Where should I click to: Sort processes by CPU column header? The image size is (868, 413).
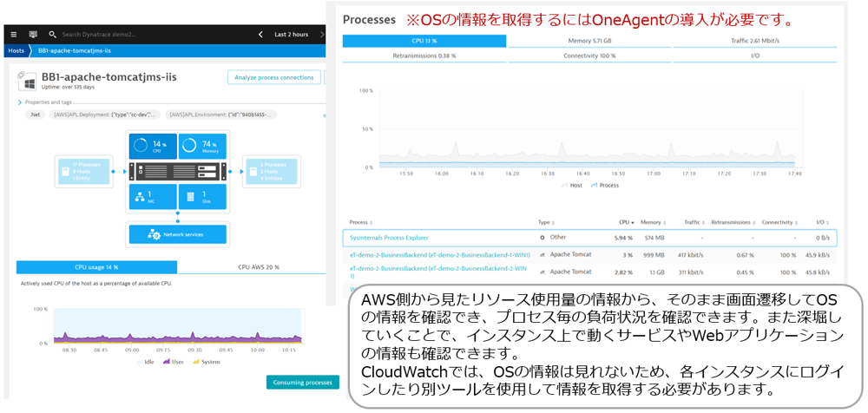coord(624,222)
